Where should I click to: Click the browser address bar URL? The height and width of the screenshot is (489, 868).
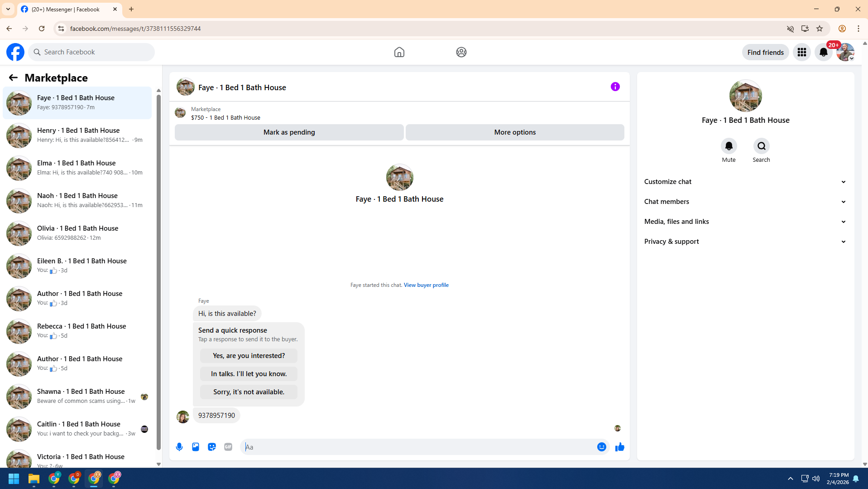coord(135,29)
